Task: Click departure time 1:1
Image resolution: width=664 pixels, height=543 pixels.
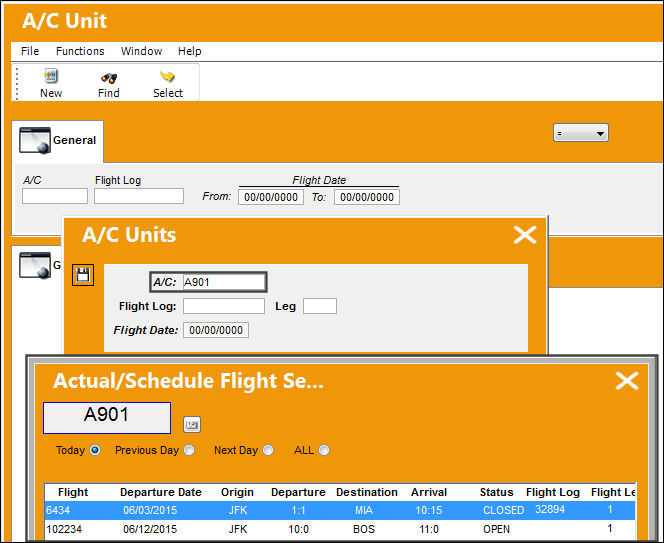Action: tap(299, 510)
